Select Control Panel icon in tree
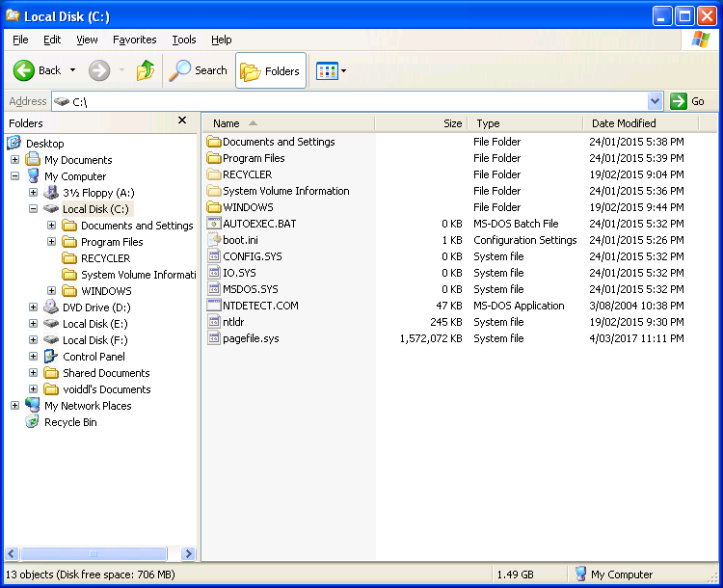Screen dimensions: 723x588 pyautogui.click(x=51, y=357)
